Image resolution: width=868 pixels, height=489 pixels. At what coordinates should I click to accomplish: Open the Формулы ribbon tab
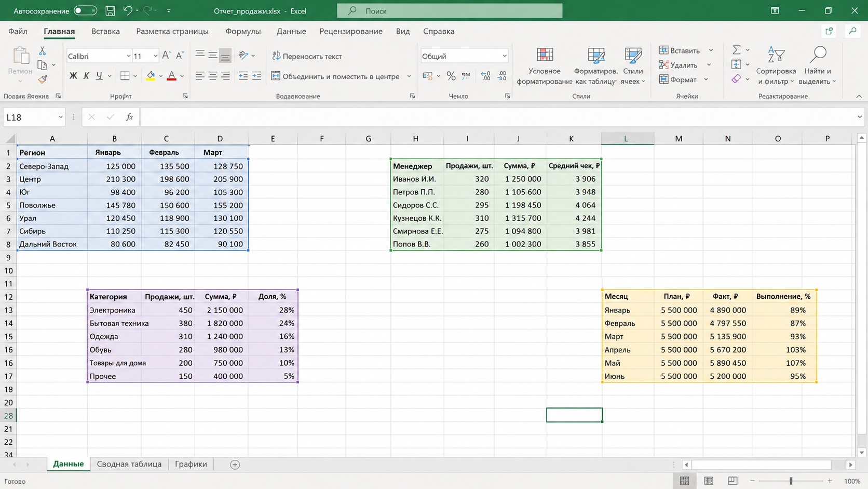(243, 31)
